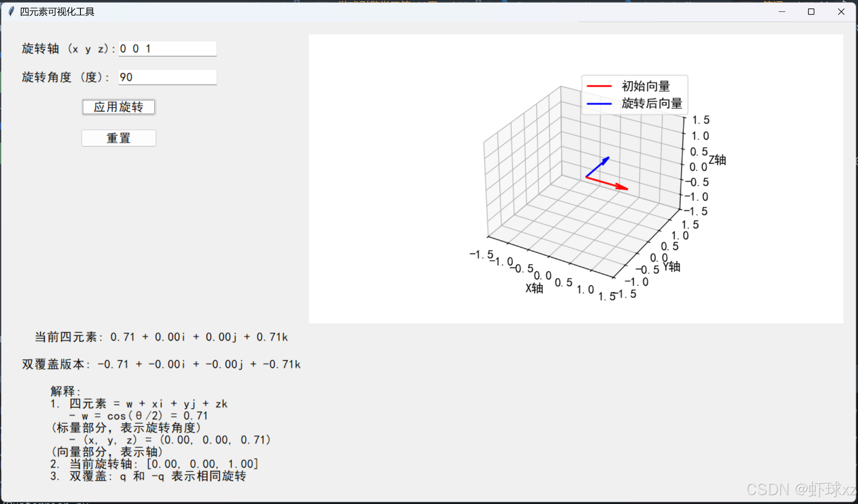Click the 双覆盖版本 quaternion text
Image resolution: width=858 pixels, height=504 pixels.
click(x=161, y=364)
